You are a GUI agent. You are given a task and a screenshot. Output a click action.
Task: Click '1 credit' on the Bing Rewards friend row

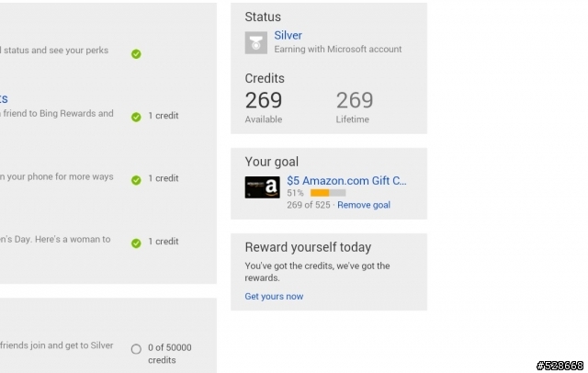pyautogui.click(x=164, y=116)
